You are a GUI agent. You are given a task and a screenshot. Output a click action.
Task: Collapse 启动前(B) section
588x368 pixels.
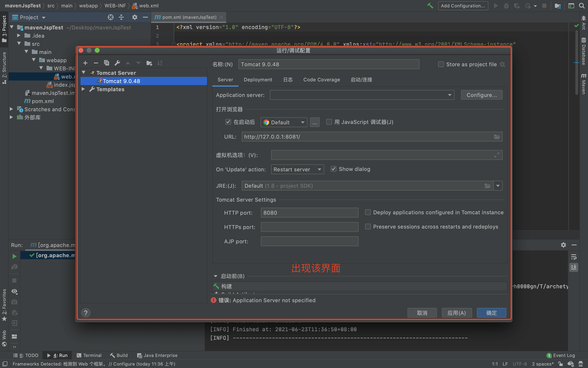[216, 276]
